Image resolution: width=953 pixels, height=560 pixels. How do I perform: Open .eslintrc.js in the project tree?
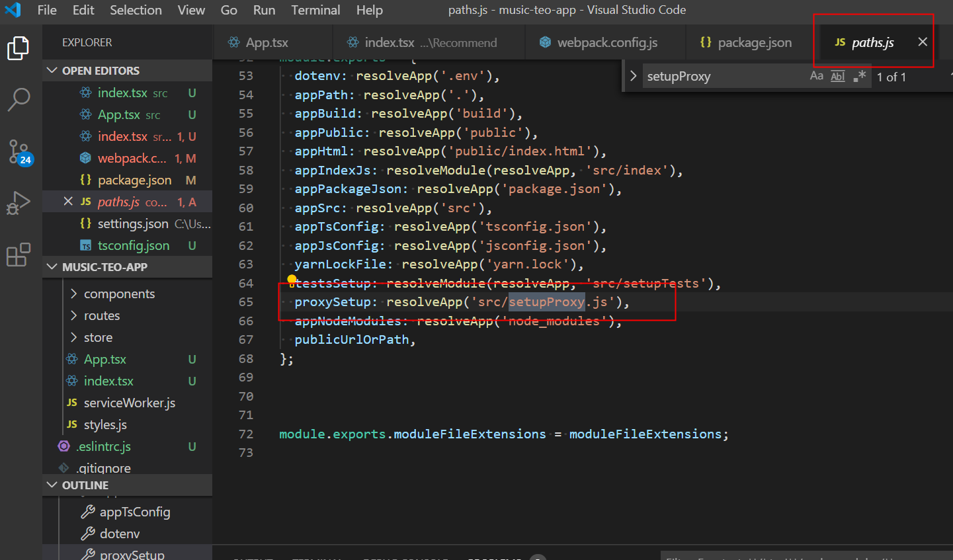(127, 446)
